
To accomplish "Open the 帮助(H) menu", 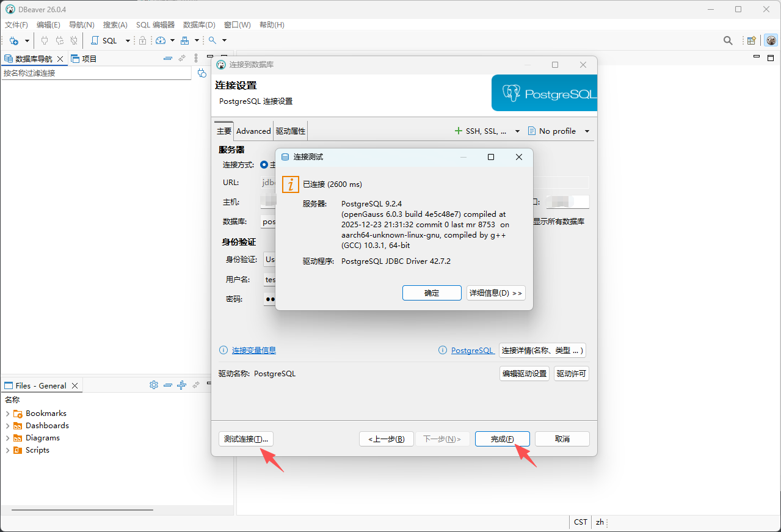I will pyautogui.click(x=272, y=25).
